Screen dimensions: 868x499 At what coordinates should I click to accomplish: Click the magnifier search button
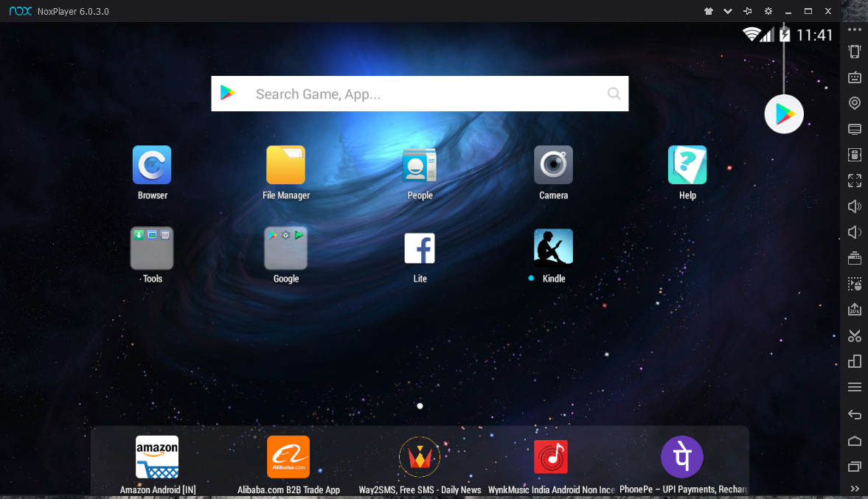[x=614, y=94]
